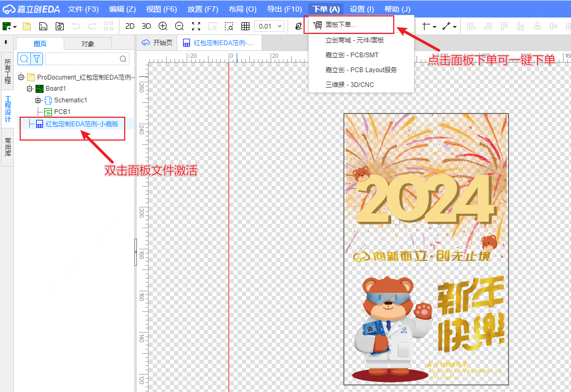The height and width of the screenshot is (392, 571).
Task: Toggle the panel pin icon
Action: pos(6,42)
